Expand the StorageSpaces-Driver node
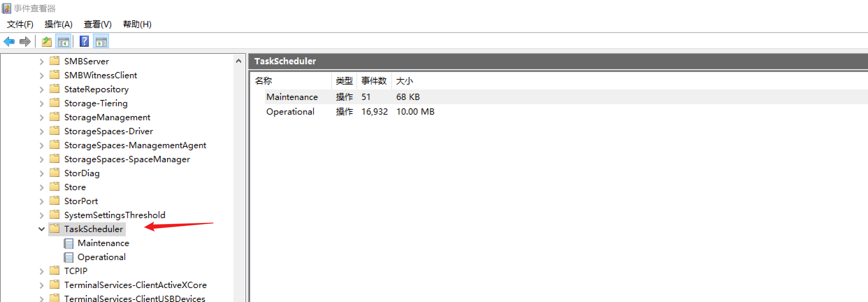 pos(42,131)
